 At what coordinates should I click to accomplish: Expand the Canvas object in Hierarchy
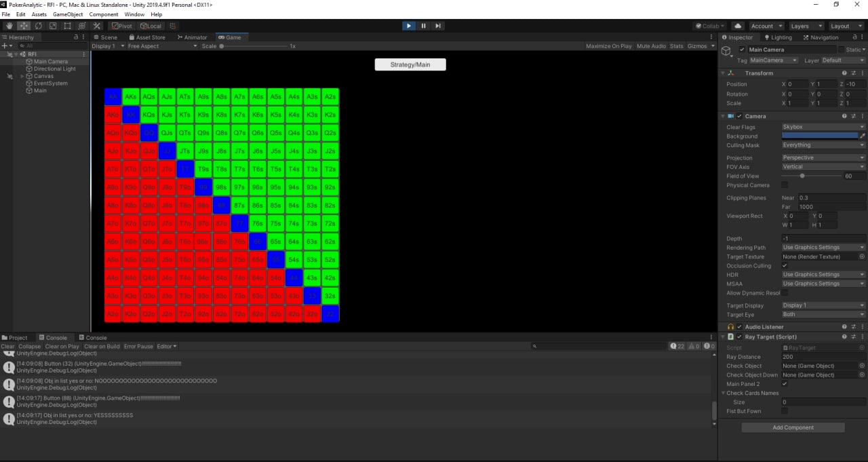tap(22, 76)
